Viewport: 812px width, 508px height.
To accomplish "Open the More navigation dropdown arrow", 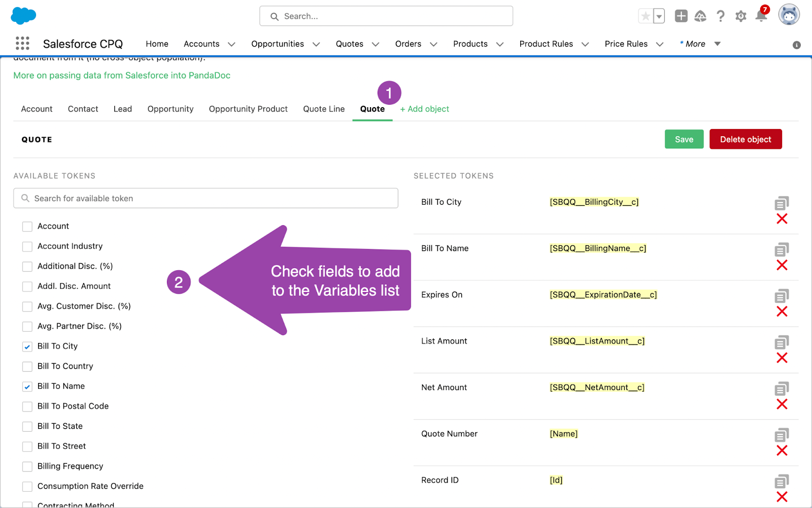I will (x=718, y=44).
